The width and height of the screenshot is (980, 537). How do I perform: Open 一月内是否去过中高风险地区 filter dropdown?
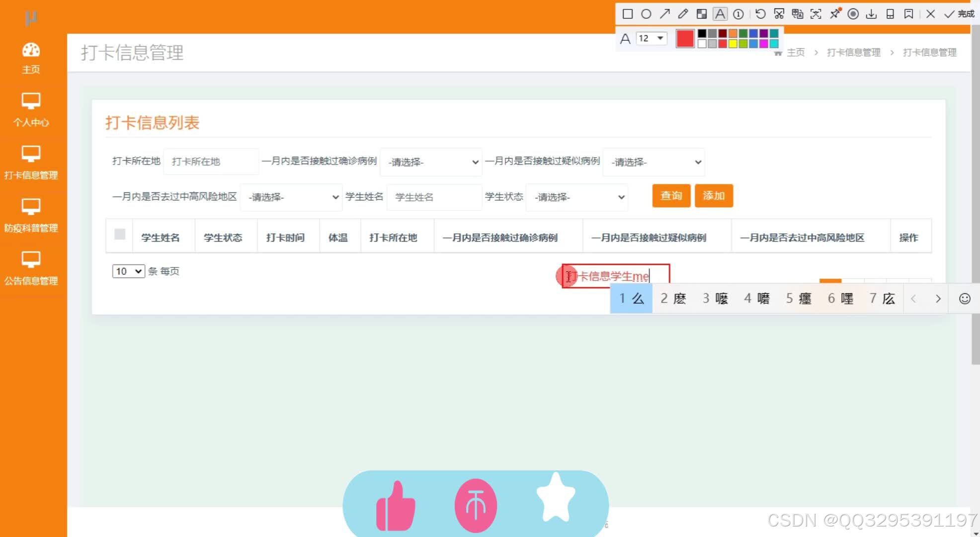click(x=291, y=197)
